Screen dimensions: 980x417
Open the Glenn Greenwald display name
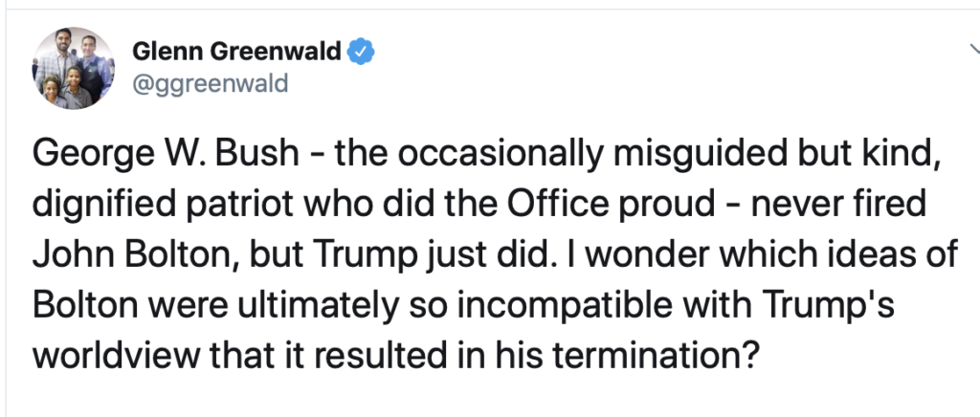pos(234,51)
